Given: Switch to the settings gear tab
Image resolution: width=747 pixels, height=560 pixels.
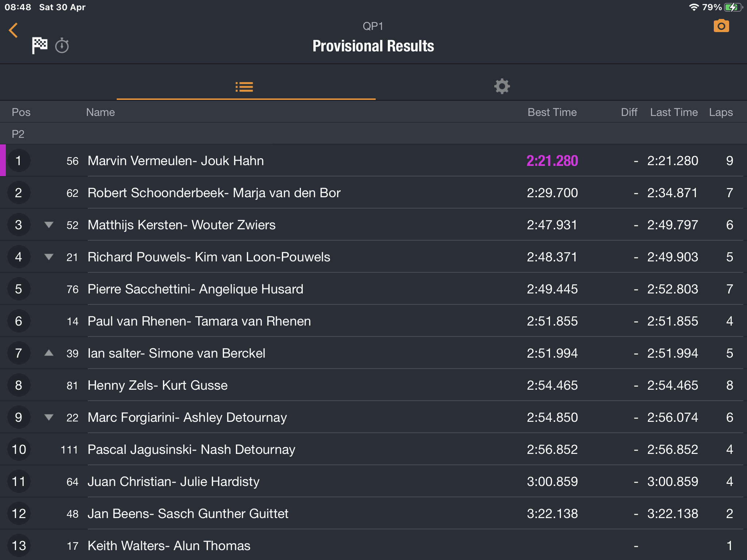Looking at the screenshot, I should coord(502,86).
